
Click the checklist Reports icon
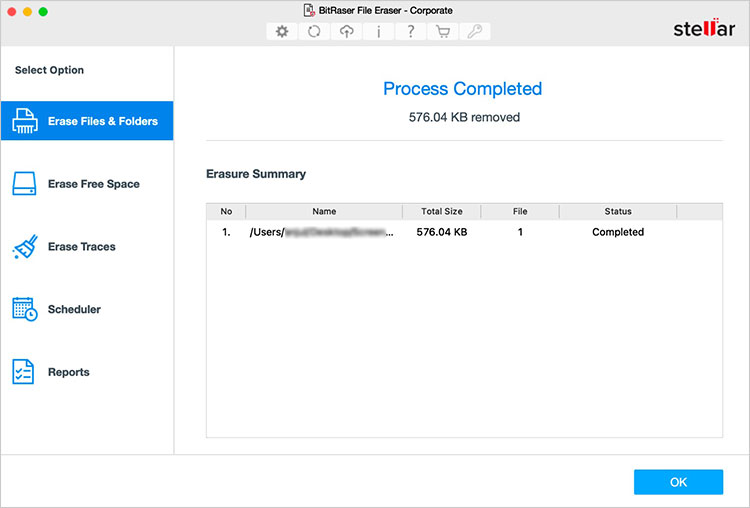23,372
